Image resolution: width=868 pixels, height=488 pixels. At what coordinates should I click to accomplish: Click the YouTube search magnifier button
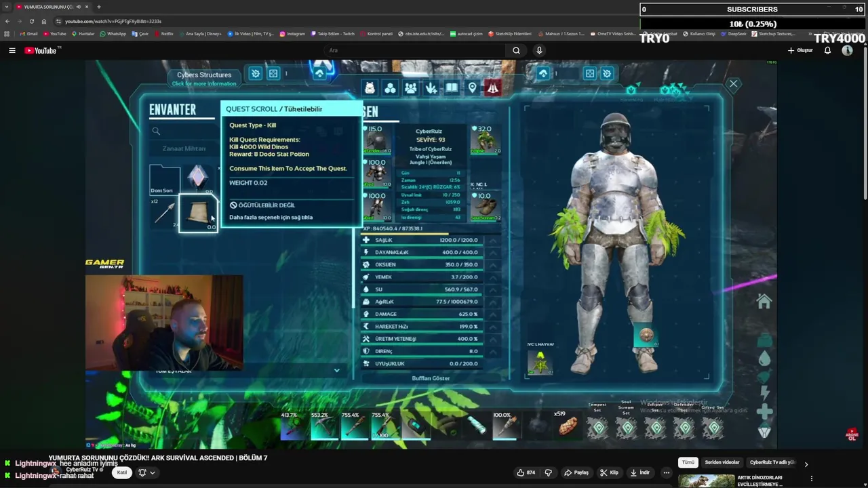click(x=516, y=50)
